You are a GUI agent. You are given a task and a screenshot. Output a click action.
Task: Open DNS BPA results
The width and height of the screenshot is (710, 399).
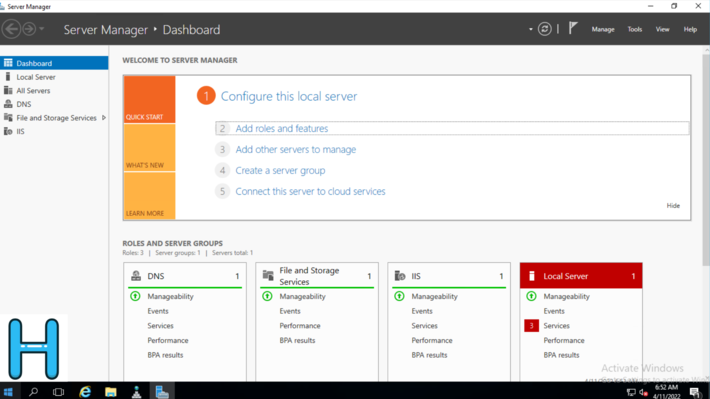pos(165,355)
